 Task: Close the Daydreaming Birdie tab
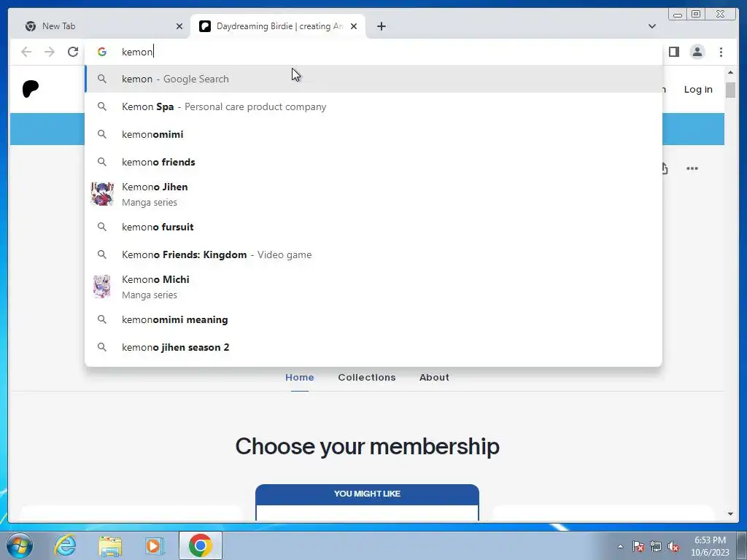[x=354, y=27]
